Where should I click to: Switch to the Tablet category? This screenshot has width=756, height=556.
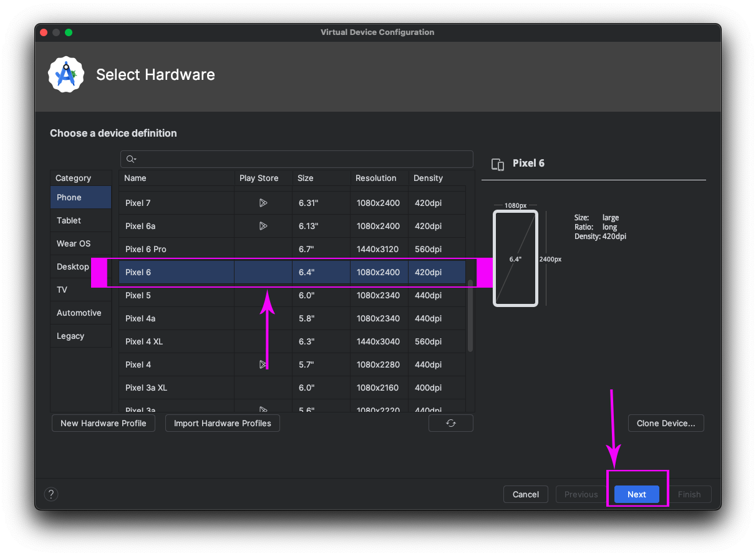[81, 220]
